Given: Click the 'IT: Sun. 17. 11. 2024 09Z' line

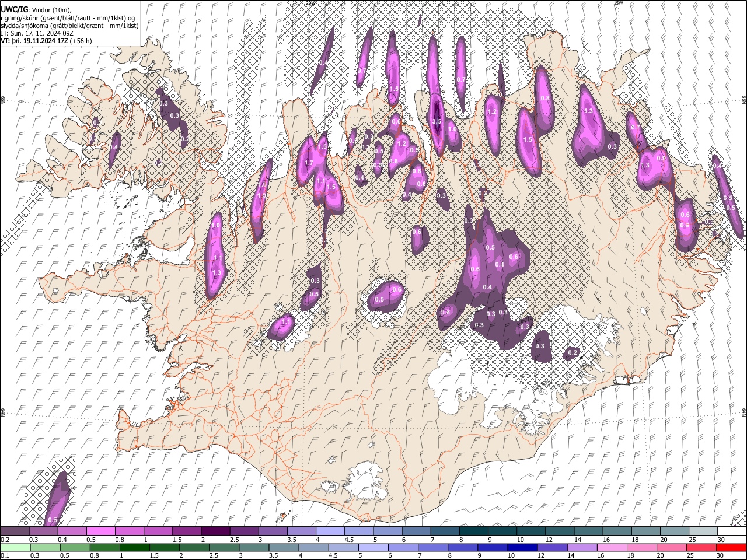Looking at the screenshot, I should point(36,34).
